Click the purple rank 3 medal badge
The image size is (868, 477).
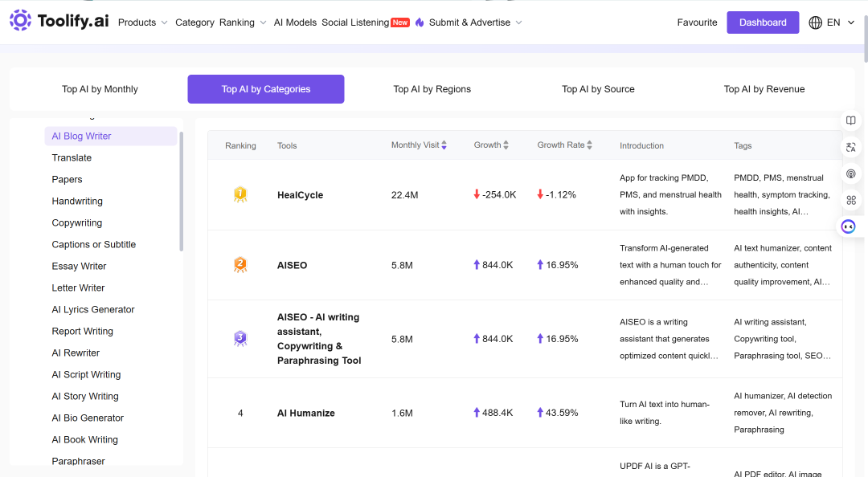coord(240,339)
